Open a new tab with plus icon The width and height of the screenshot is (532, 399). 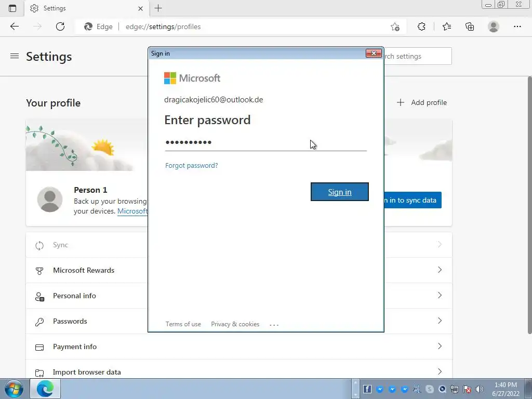tap(158, 8)
